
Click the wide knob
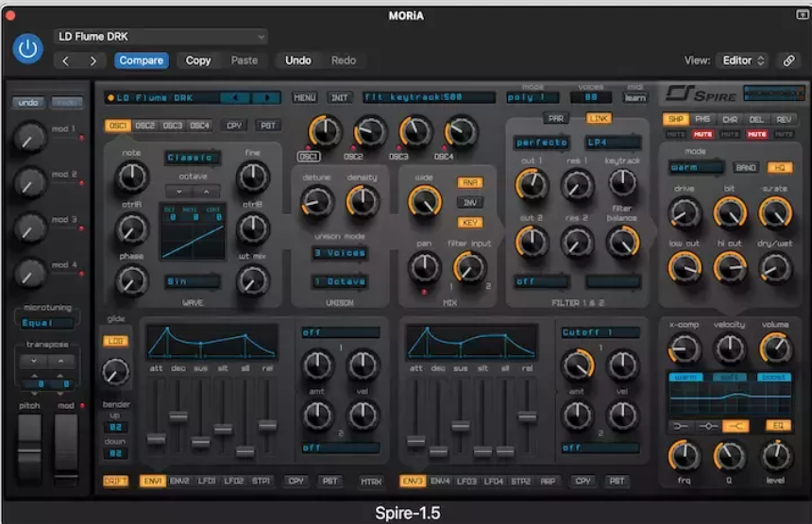tap(425, 201)
